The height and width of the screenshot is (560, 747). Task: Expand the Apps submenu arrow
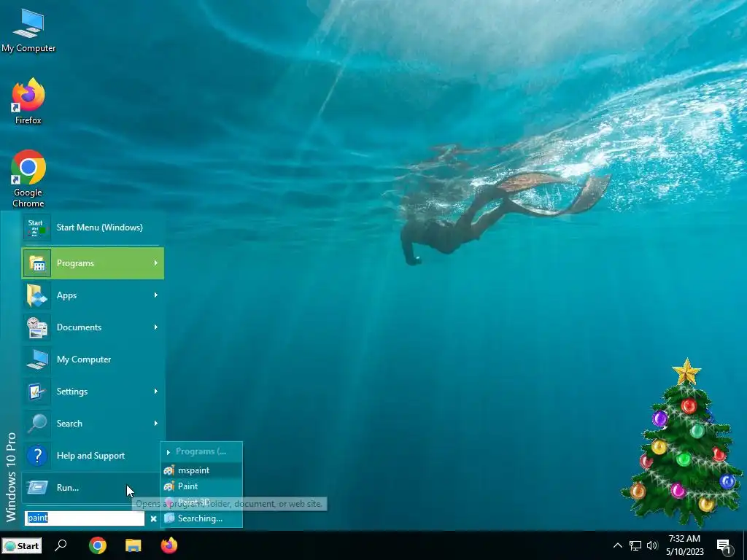point(156,295)
